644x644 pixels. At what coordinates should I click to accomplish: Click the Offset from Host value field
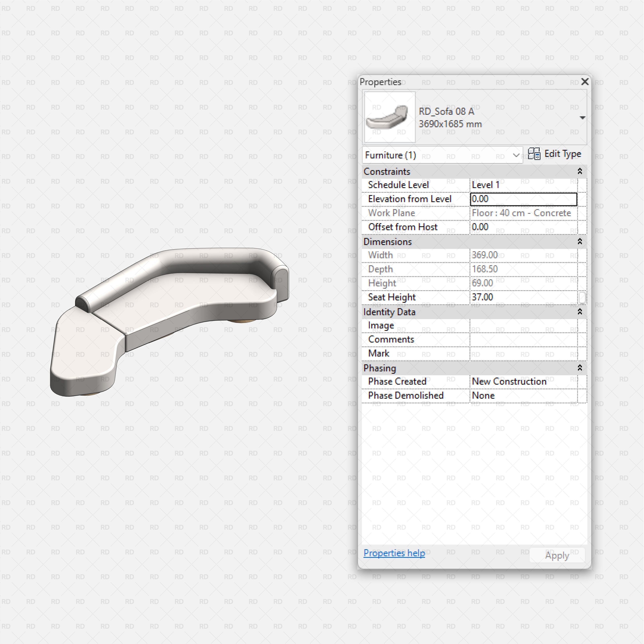pyautogui.click(x=523, y=227)
